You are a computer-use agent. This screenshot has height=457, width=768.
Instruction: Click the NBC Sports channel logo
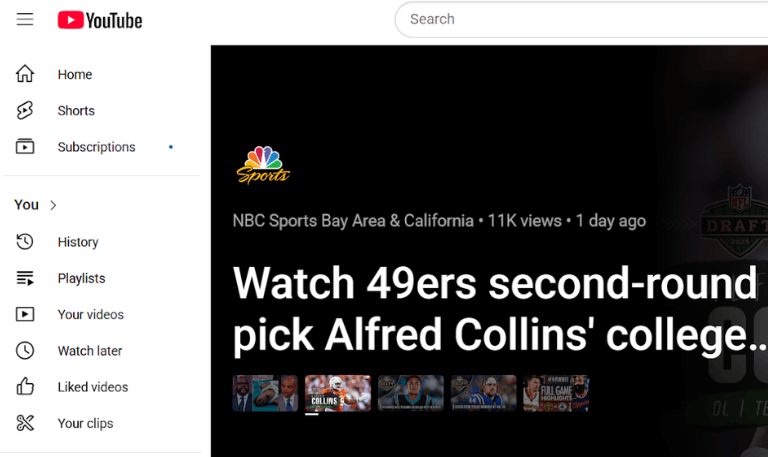(263, 166)
